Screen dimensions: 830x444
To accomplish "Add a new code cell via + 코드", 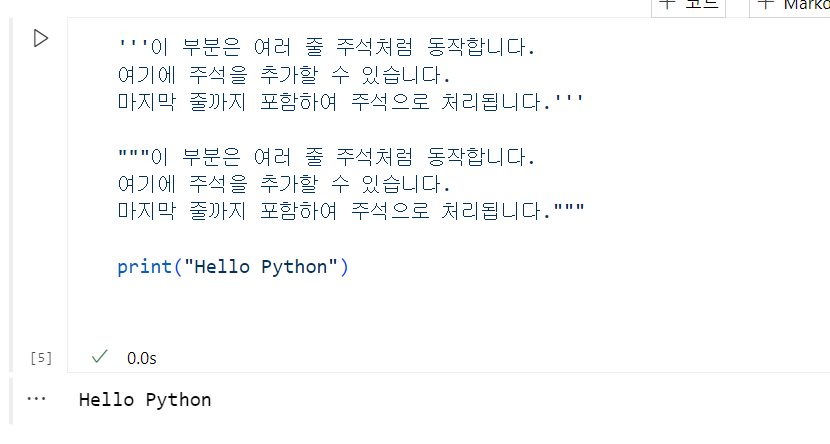I will point(688,6).
